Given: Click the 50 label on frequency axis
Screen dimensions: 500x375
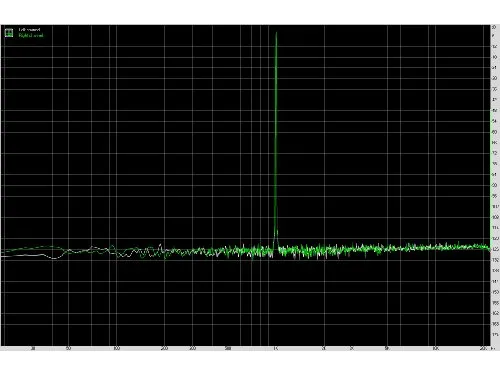Looking at the screenshot, I should [68, 349].
